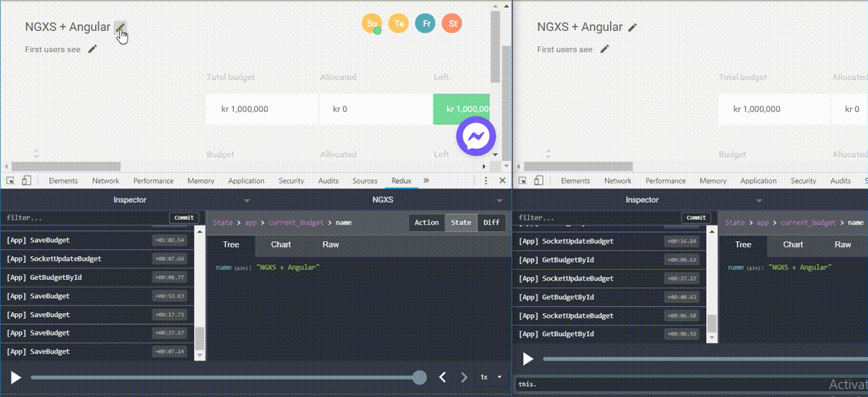Viewport: 868px width, 397px height.
Task: Open Sources tab in left DevTools
Action: pyautogui.click(x=365, y=181)
